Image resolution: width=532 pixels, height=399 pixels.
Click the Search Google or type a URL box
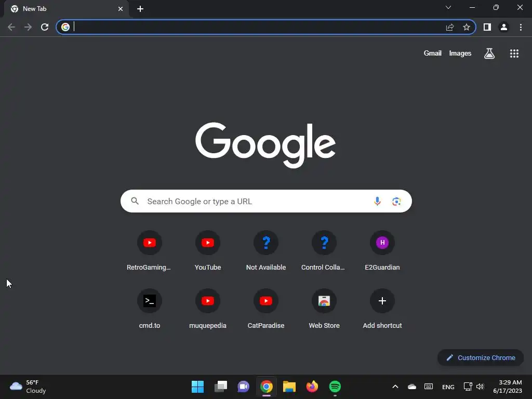pos(266,201)
